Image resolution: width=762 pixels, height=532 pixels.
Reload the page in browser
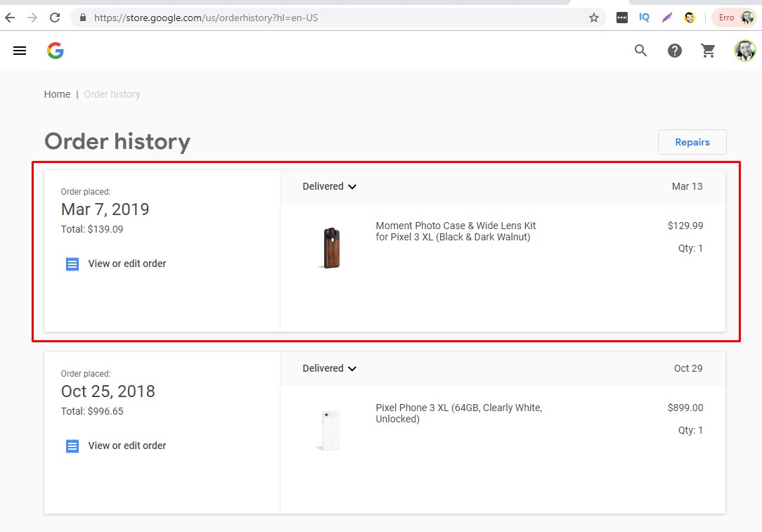[55, 18]
